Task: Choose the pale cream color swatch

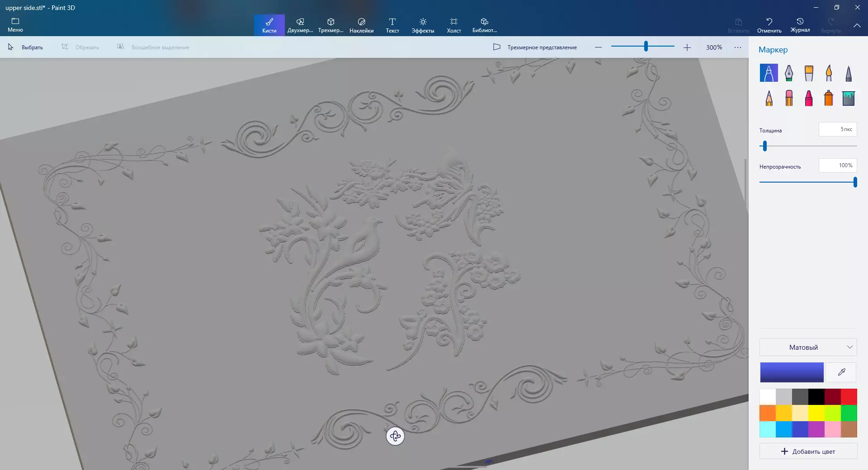Action: click(x=800, y=413)
